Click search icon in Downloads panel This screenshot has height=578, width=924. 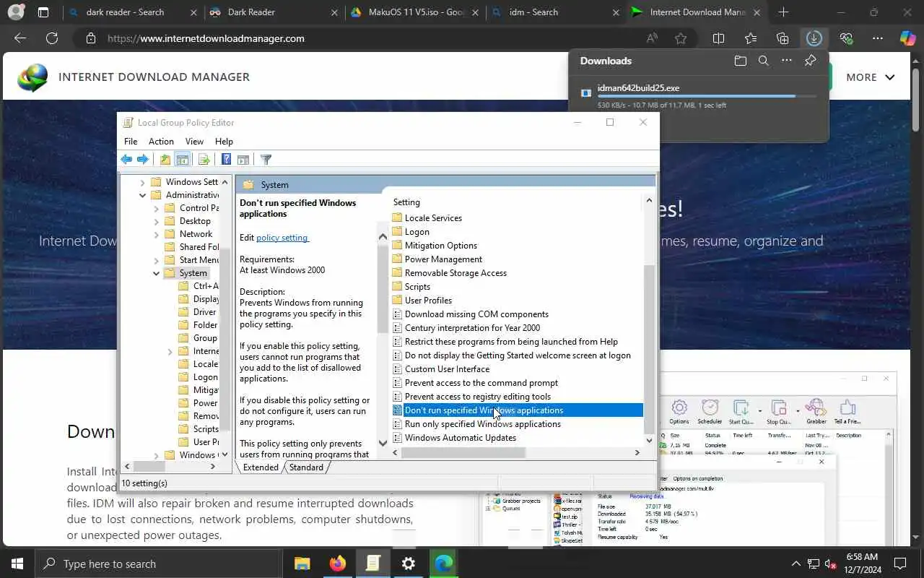point(764,61)
